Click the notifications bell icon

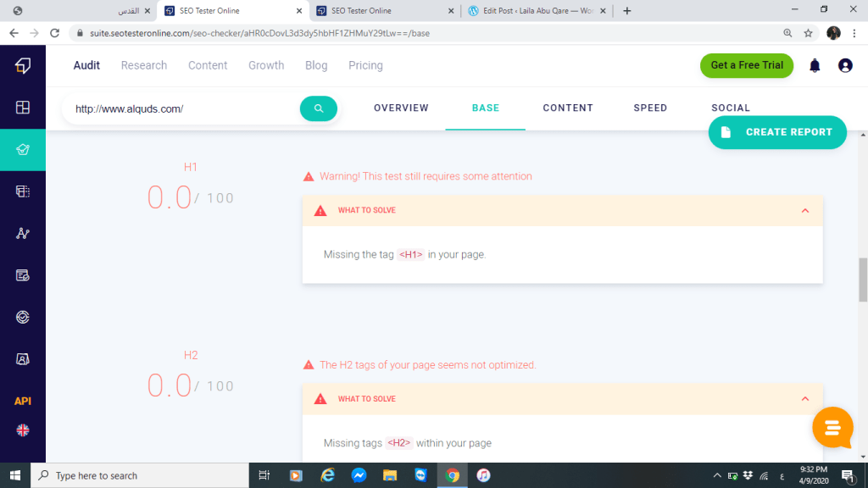click(x=815, y=66)
